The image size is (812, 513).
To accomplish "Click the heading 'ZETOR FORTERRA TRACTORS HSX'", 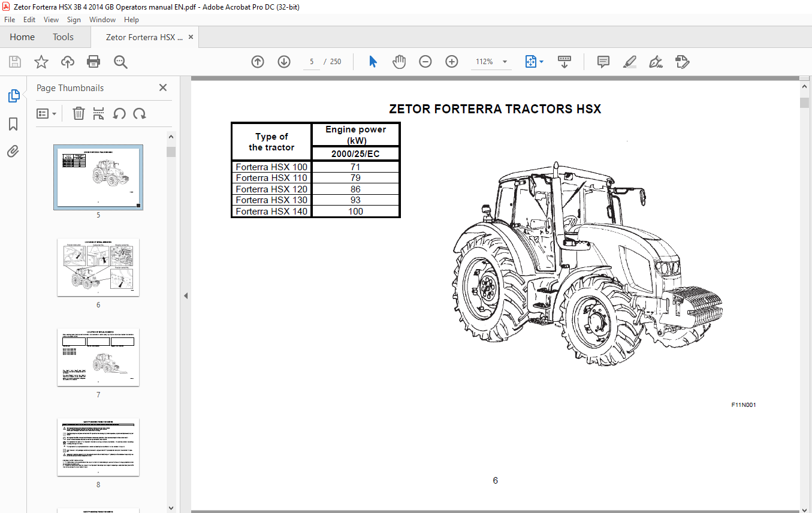I will [x=495, y=109].
